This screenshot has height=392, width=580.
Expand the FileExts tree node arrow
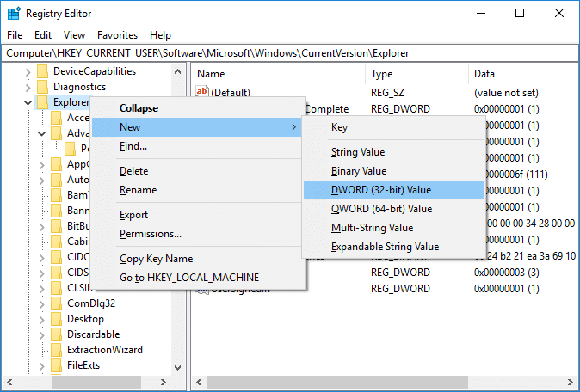(x=42, y=365)
